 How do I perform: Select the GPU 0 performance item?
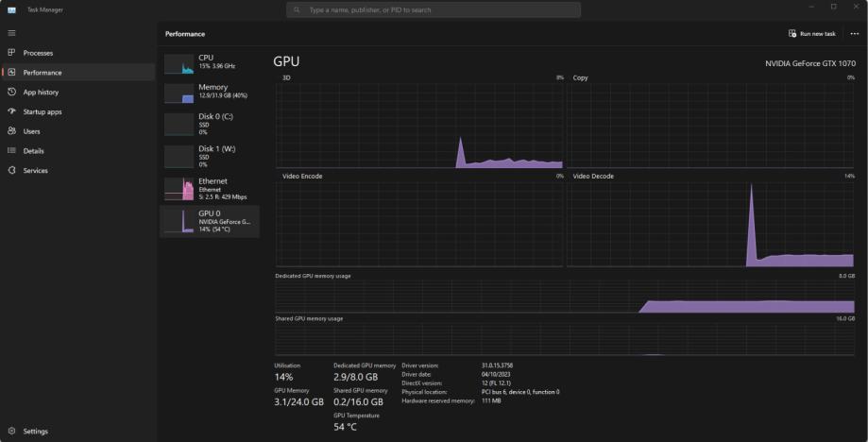tap(210, 221)
